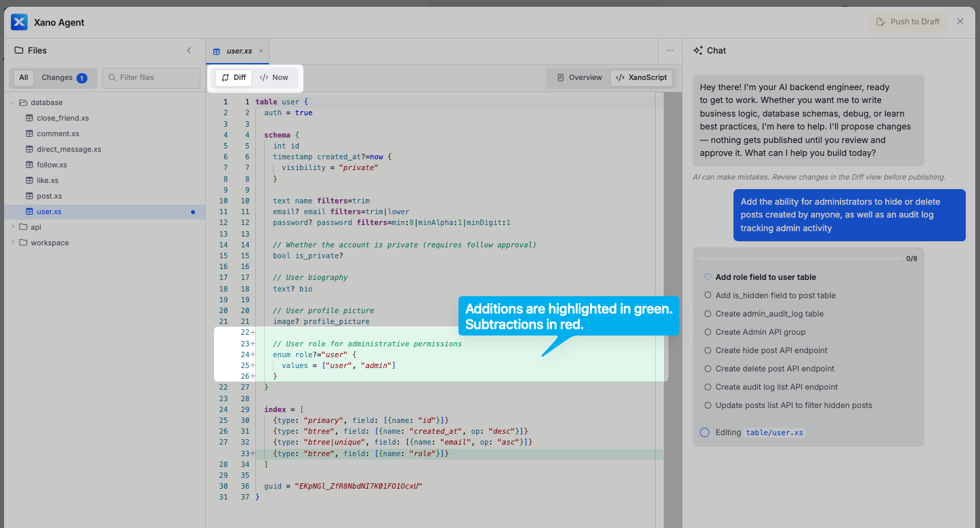Screen dimensions: 980x528
Task: Click the table/user.xs editing link
Action: [x=774, y=432]
